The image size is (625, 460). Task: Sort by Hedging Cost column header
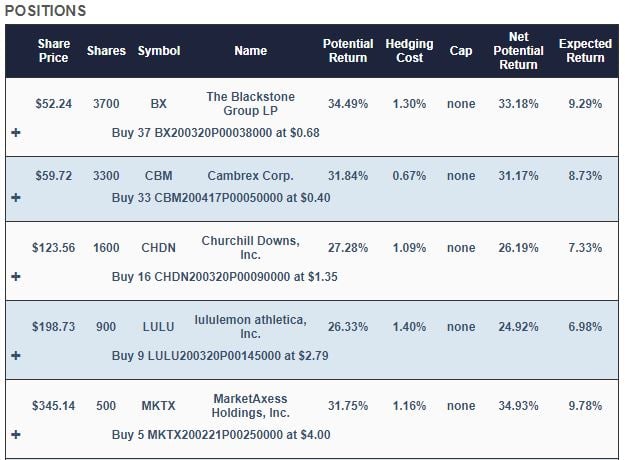click(409, 51)
